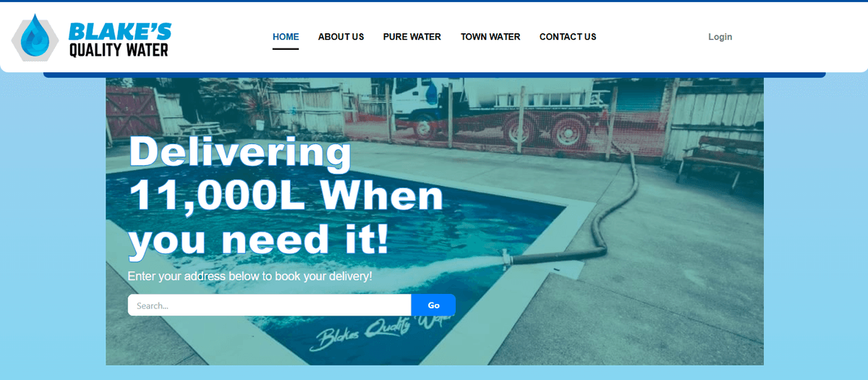Click the BLAKE'S brand name text

(x=119, y=30)
